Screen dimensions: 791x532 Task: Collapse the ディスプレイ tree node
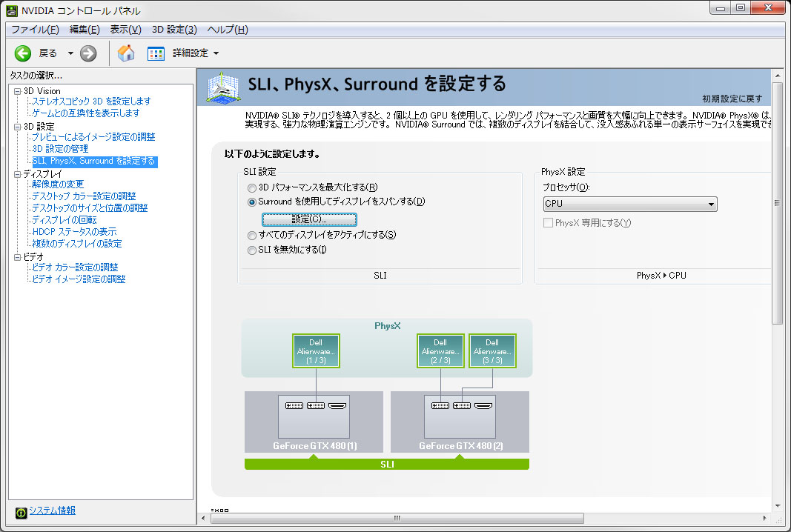(18, 174)
